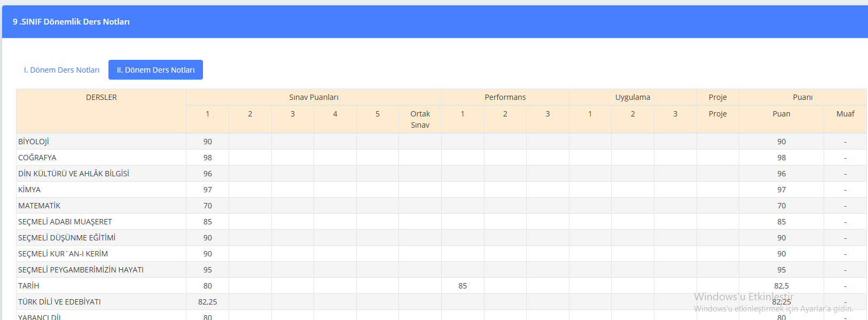Viewport: 868px width, 320px height.
Task: Click the TARİH performans score 85
Action: [x=463, y=286]
